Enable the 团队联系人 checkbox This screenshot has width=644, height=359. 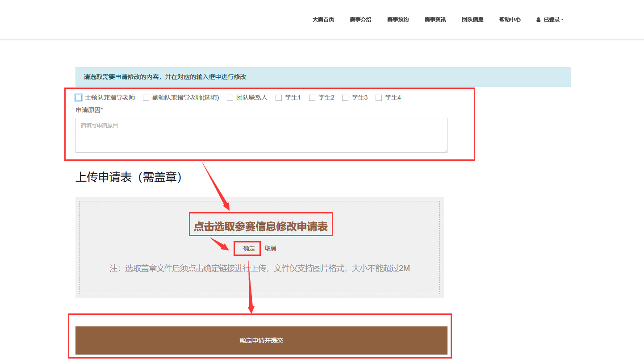click(x=230, y=98)
